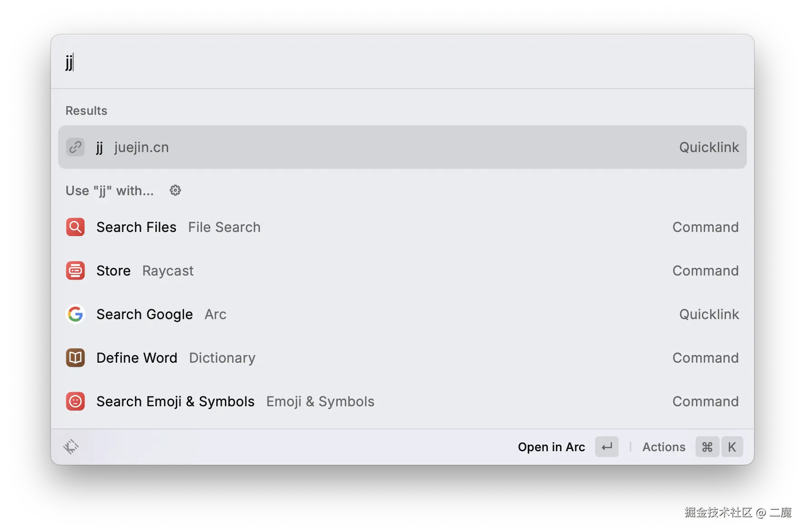Click the Command label on the Define Word row
Image resolution: width=805 pixels, height=532 pixels.
pyautogui.click(x=706, y=358)
